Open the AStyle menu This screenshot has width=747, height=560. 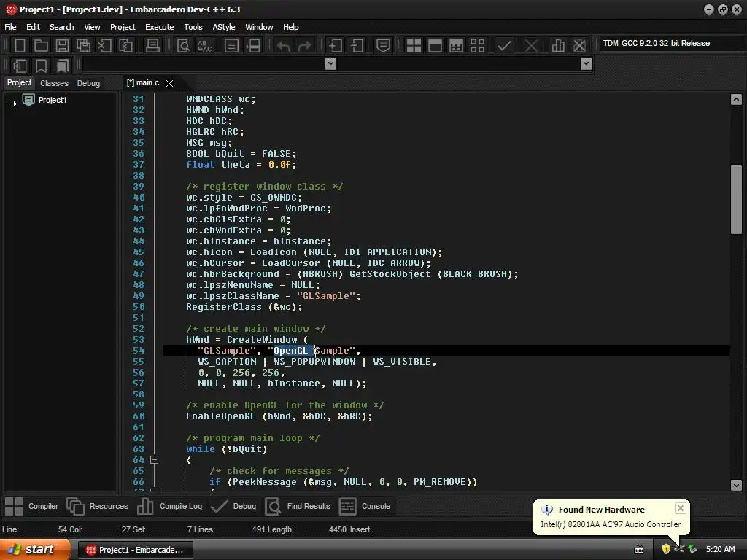224,27
